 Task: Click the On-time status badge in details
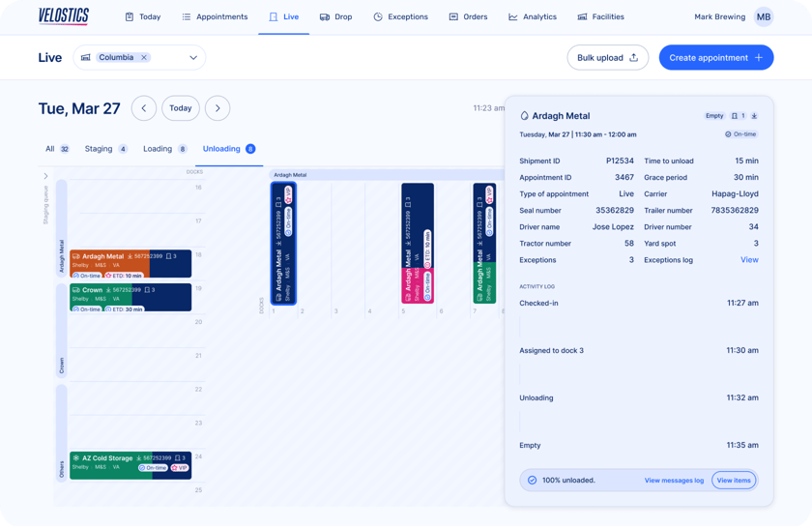(741, 134)
